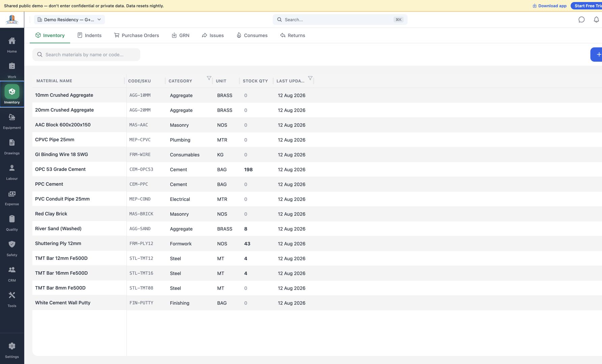Select the Shuttering Ply 12mm row

point(317,244)
